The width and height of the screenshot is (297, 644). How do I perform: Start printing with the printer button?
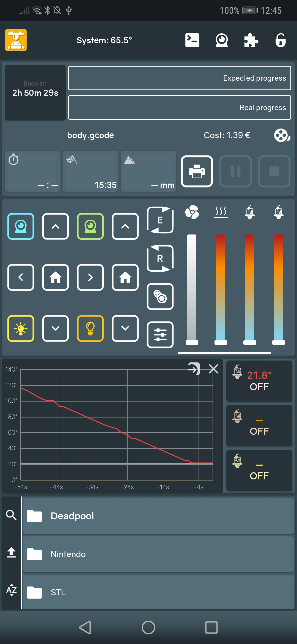click(197, 171)
